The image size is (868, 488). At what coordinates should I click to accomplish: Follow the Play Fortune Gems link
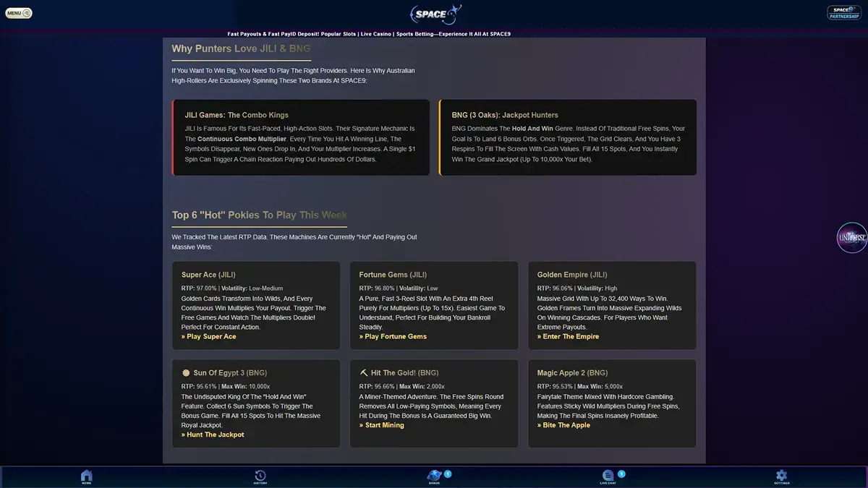tap(393, 336)
